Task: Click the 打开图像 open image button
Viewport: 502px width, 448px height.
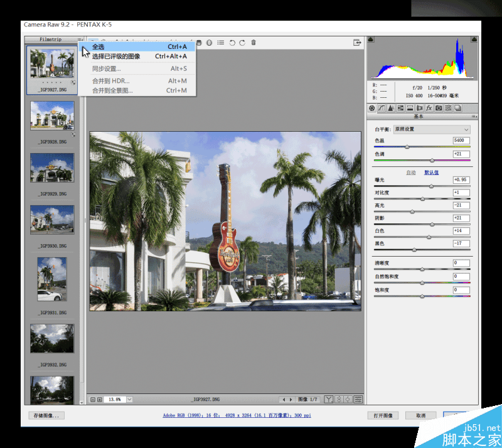Action: [383, 415]
